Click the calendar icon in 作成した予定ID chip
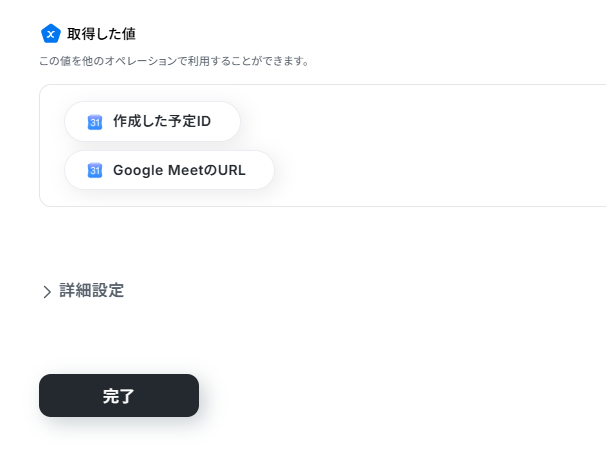 tap(95, 122)
